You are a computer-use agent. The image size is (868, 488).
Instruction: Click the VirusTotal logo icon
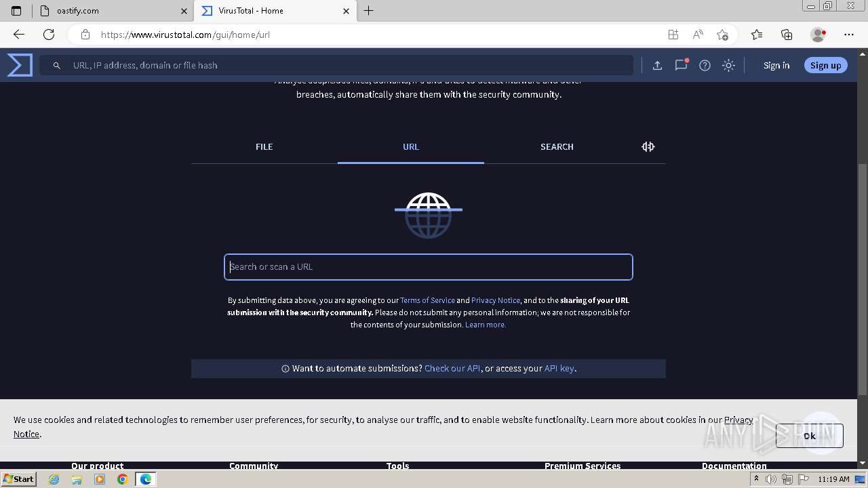20,65
